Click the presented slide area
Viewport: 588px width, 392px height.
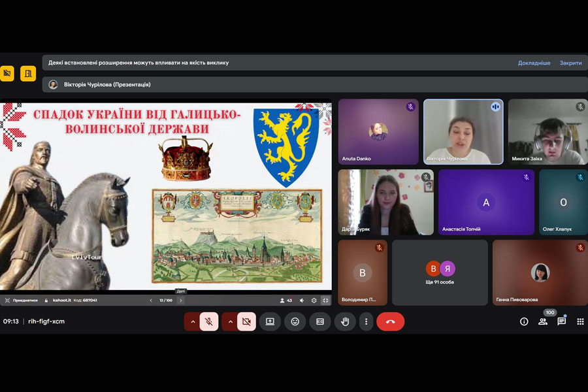(x=166, y=196)
